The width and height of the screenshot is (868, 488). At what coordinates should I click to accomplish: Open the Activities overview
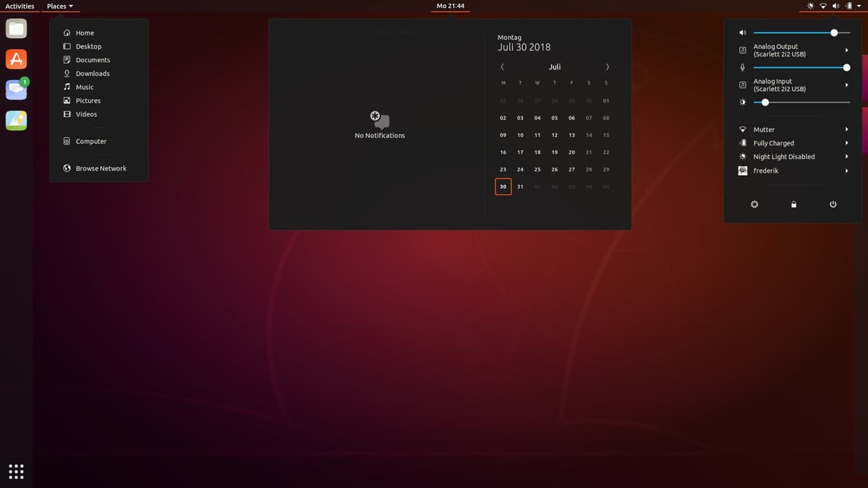20,6
